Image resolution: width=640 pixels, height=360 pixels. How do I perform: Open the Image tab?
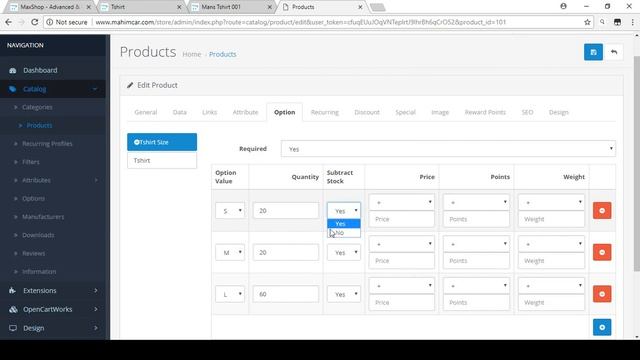440,112
